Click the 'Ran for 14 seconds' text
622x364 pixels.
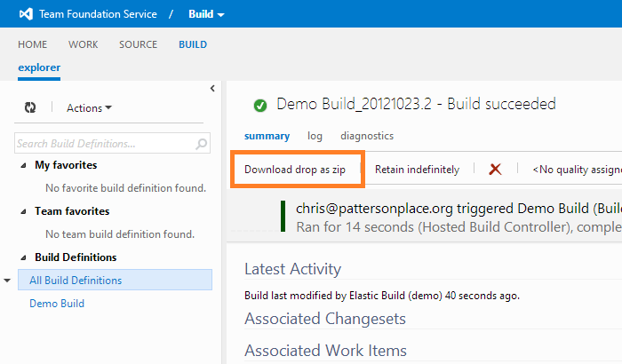click(x=459, y=227)
